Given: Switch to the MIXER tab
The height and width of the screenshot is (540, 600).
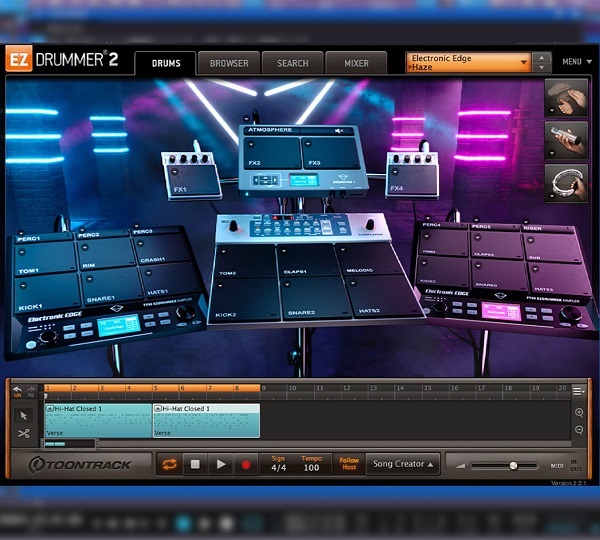Looking at the screenshot, I should (356, 63).
